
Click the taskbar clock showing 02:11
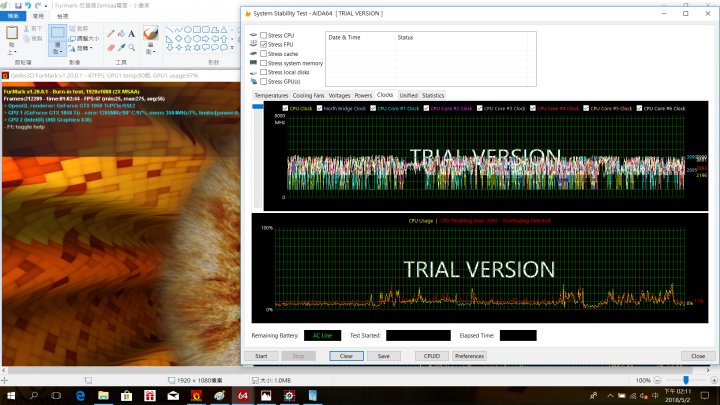tap(677, 395)
